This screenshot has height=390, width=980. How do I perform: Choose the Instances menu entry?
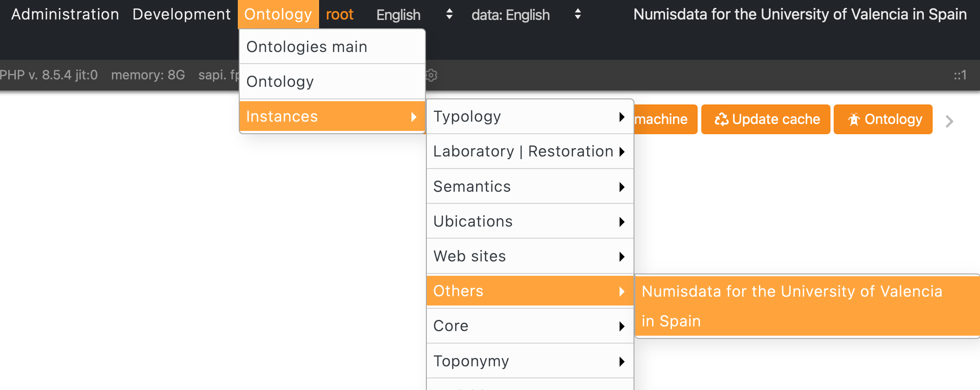[x=332, y=117]
